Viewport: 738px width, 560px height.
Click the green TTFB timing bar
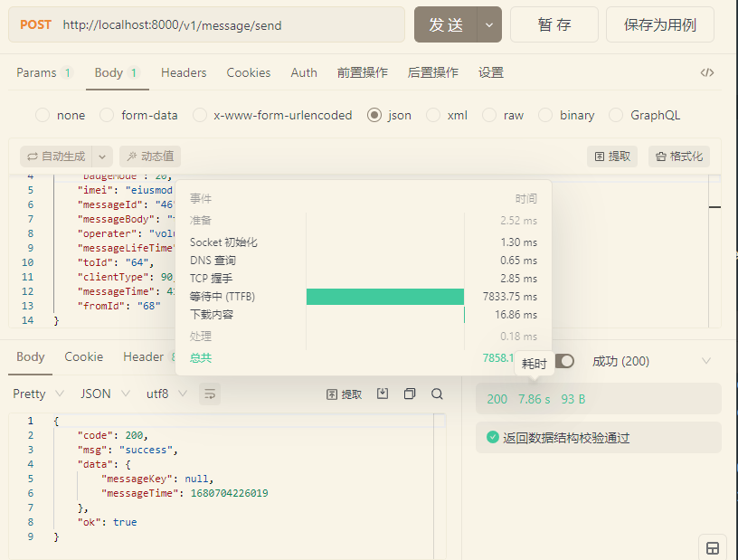(384, 297)
